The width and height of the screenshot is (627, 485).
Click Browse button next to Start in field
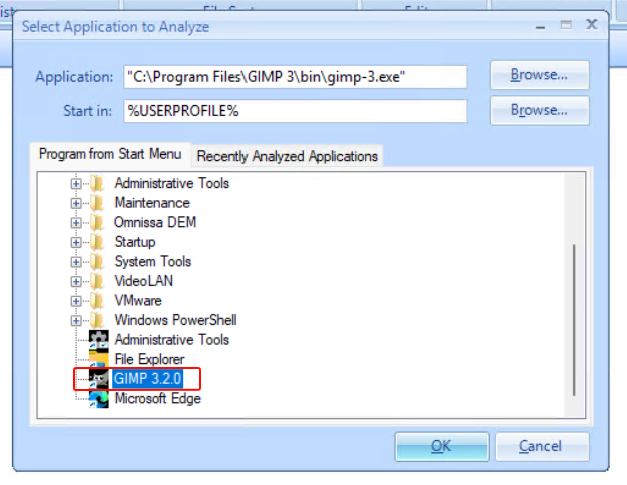pos(539,110)
